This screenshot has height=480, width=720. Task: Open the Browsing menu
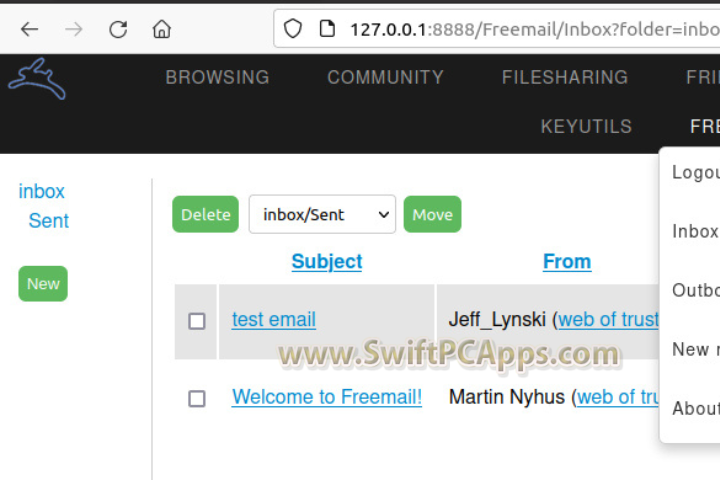pos(217,77)
